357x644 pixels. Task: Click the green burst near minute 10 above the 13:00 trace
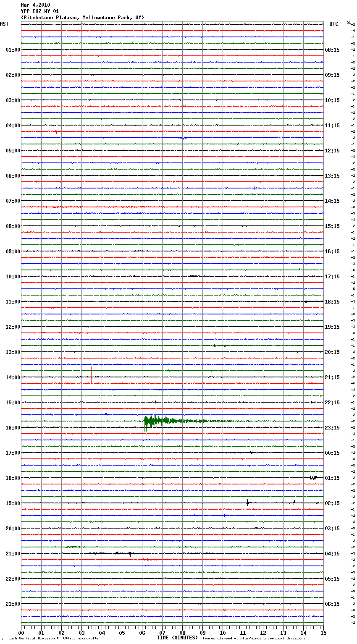tap(222, 346)
